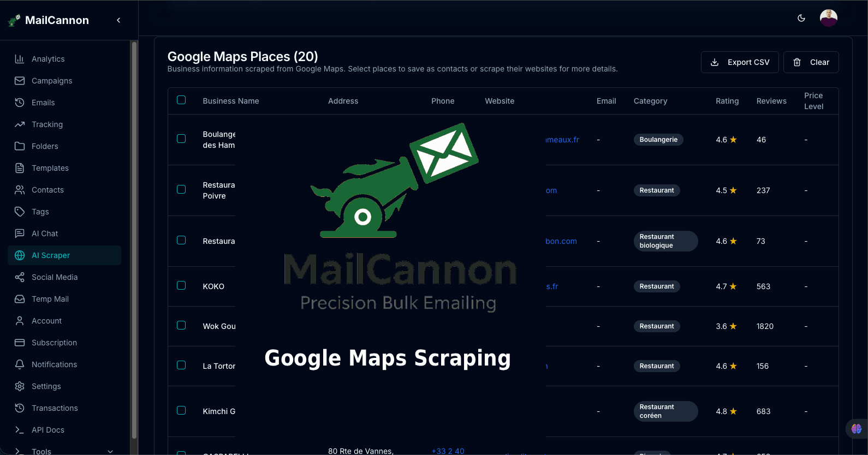Collapse the sidebar with the chevron

point(118,20)
